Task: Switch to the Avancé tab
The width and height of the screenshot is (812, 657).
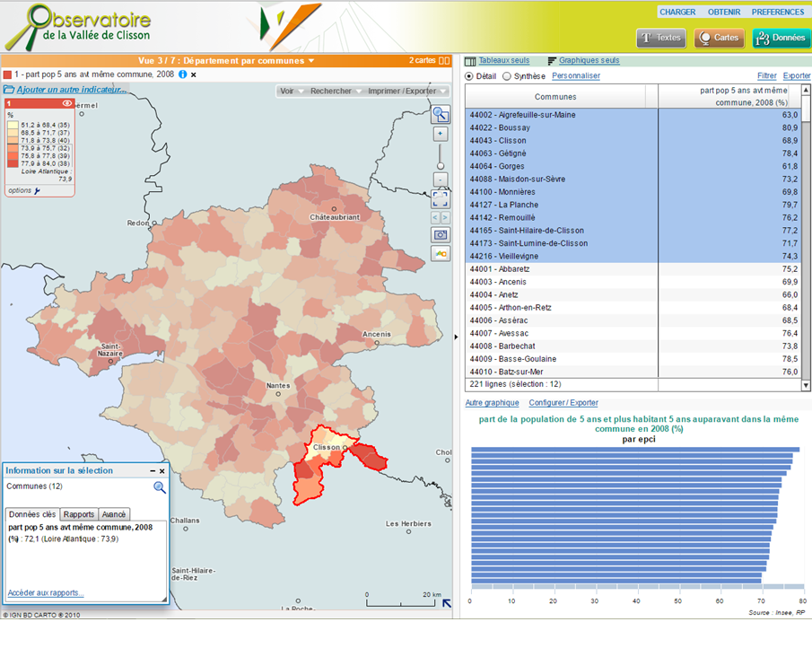Action: (114, 514)
